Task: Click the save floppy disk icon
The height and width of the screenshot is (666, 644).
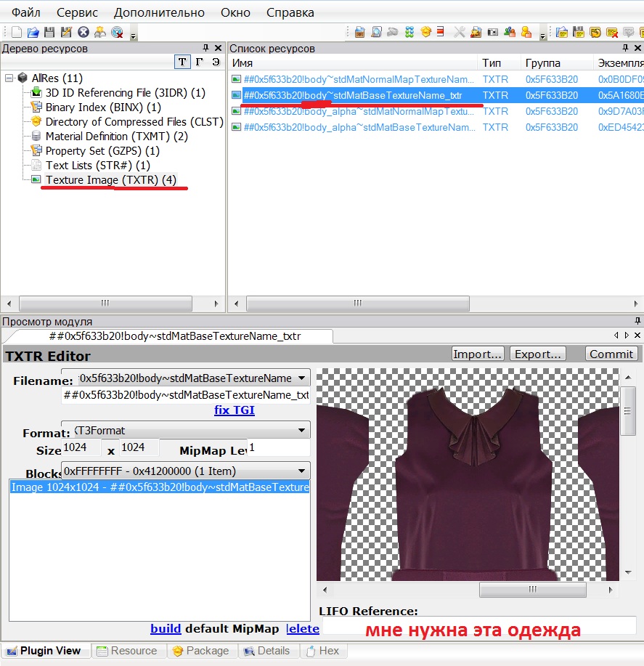Action: point(49,32)
